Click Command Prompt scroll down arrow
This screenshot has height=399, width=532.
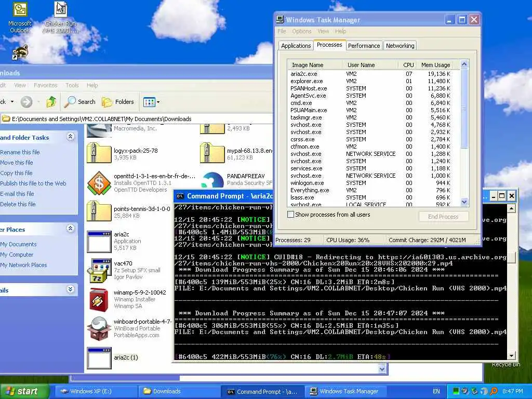click(x=511, y=355)
